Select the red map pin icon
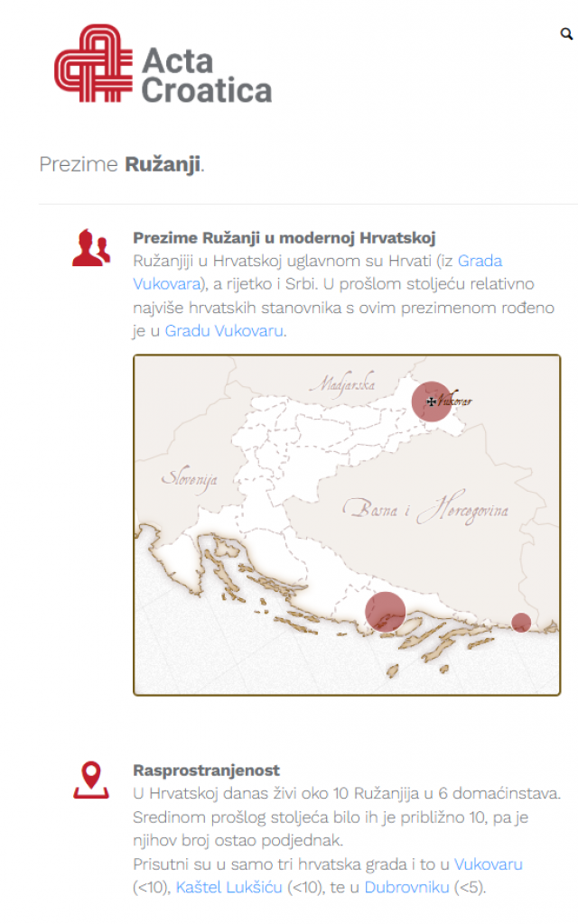The image size is (578, 924). click(x=89, y=778)
